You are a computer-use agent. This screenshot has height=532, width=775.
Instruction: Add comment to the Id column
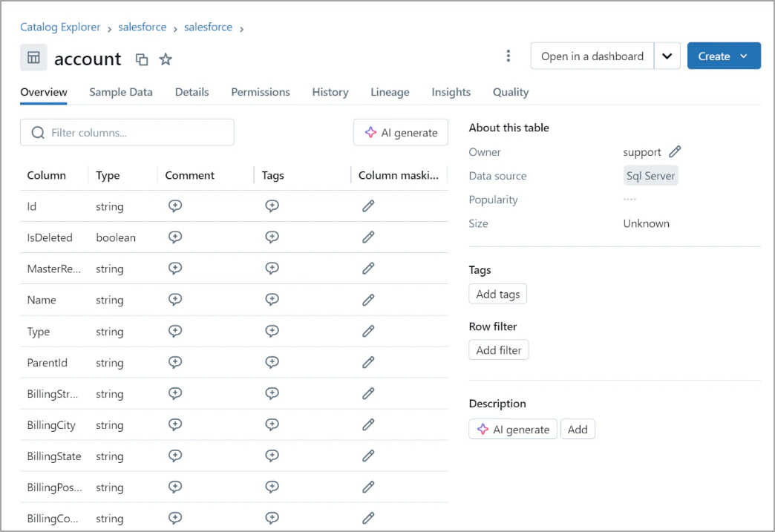175,206
